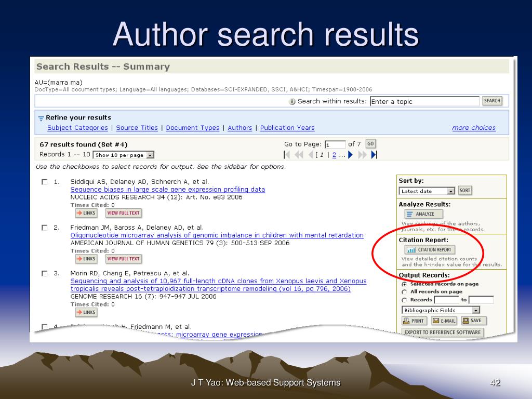Open LINKS for Friedman JM record
This screenshot has height=399, width=532.
[86, 259]
